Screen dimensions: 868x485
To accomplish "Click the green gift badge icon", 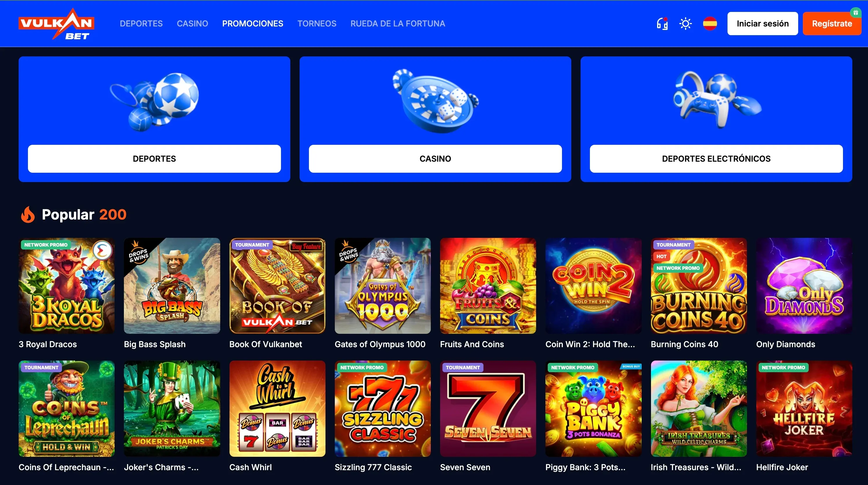I will (x=855, y=13).
